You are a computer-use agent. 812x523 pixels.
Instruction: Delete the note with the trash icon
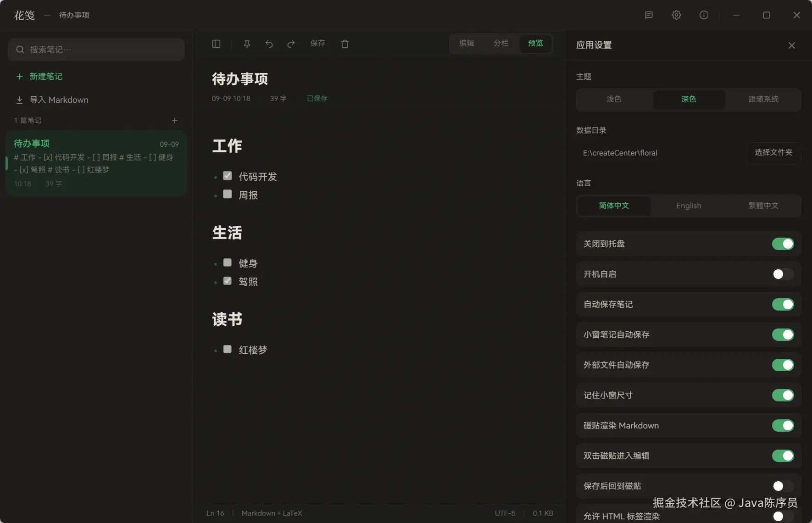tap(345, 44)
